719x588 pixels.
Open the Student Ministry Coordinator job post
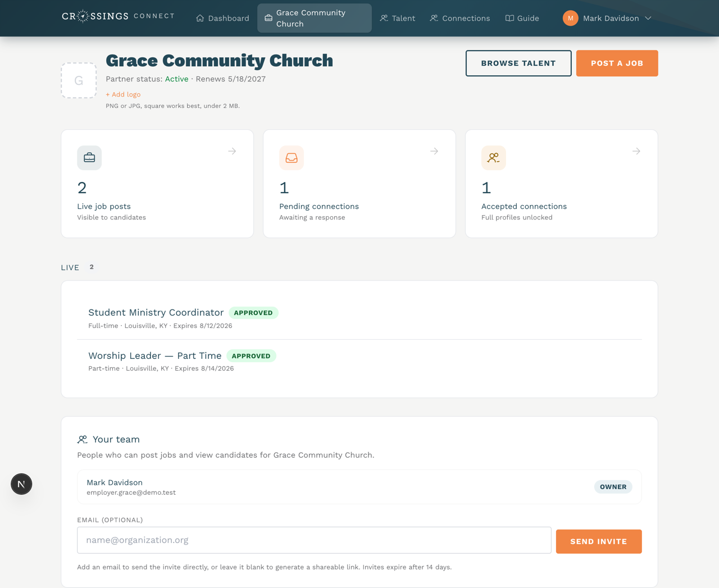click(156, 312)
